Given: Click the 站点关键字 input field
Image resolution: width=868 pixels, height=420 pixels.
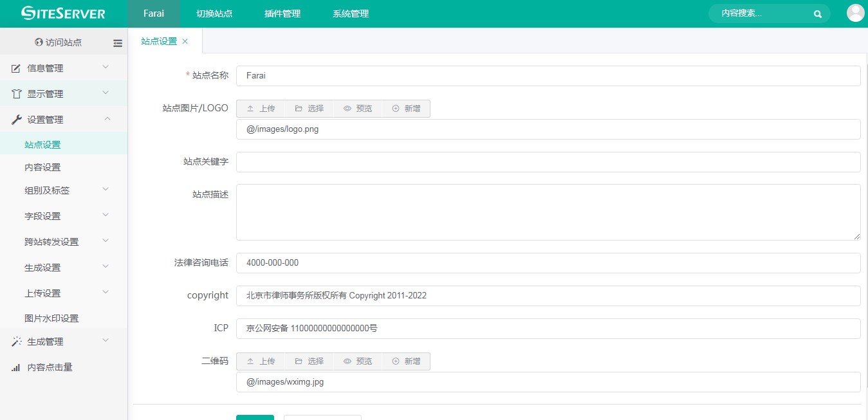Looking at the screenshot, I should coord(548,162).
